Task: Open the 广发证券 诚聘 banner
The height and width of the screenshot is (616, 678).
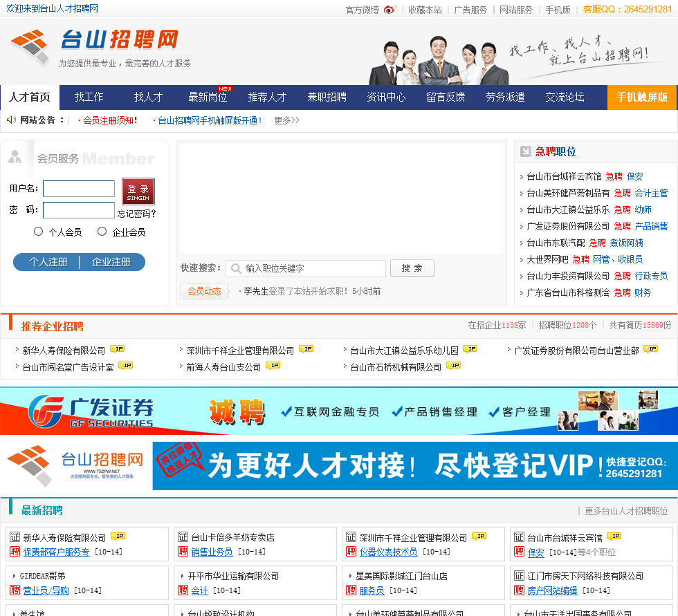Action: (339, 411)
